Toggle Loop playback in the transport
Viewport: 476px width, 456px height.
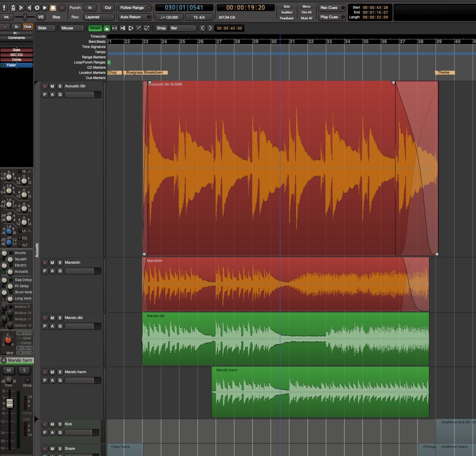[x=37, y=8]
